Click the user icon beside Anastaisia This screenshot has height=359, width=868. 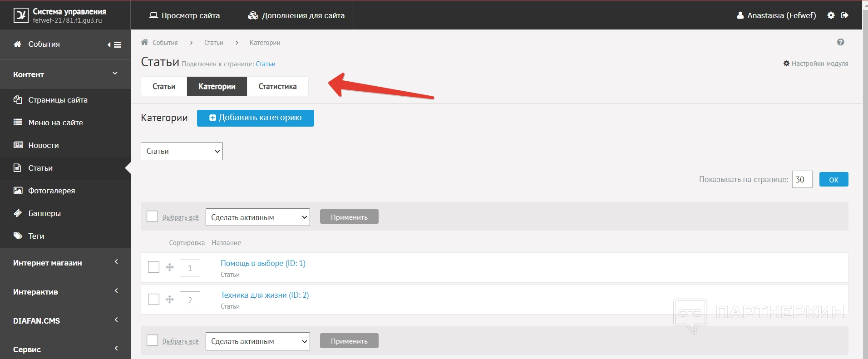click(740, 15)
